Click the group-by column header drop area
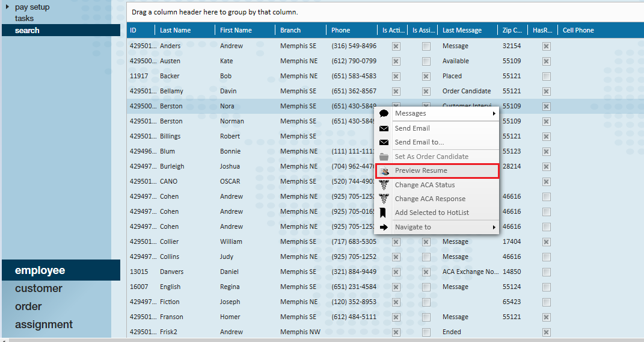This screenshot has height=342, width=644. tap(385, 12)
